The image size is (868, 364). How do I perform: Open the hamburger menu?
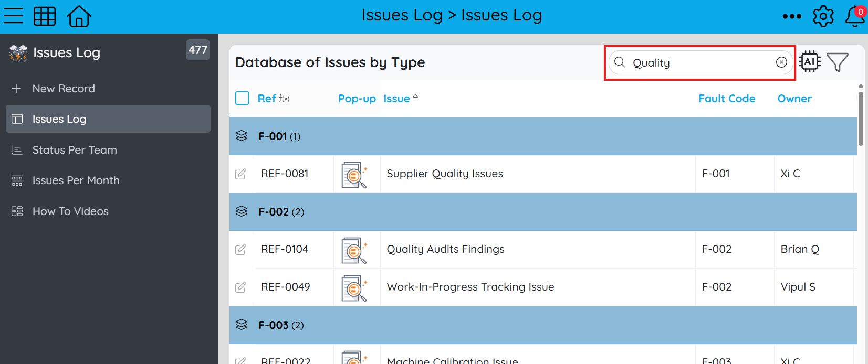coord(14,16)
